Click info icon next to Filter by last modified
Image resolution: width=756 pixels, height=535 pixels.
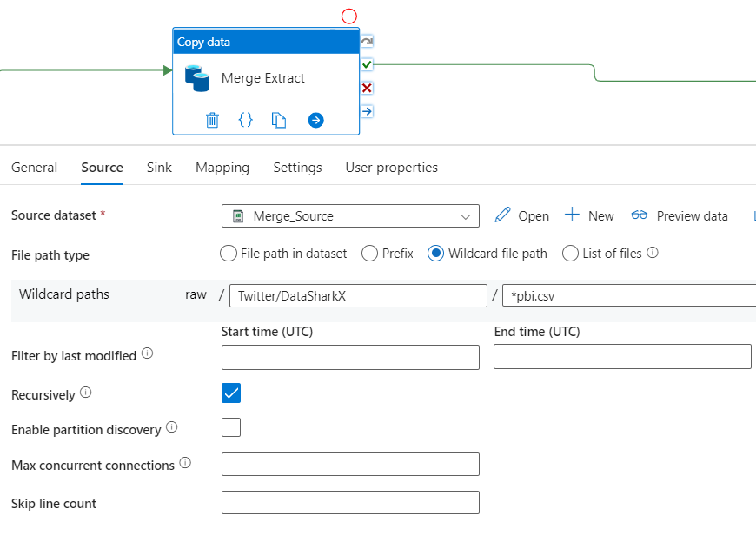[x=147, y=354]
